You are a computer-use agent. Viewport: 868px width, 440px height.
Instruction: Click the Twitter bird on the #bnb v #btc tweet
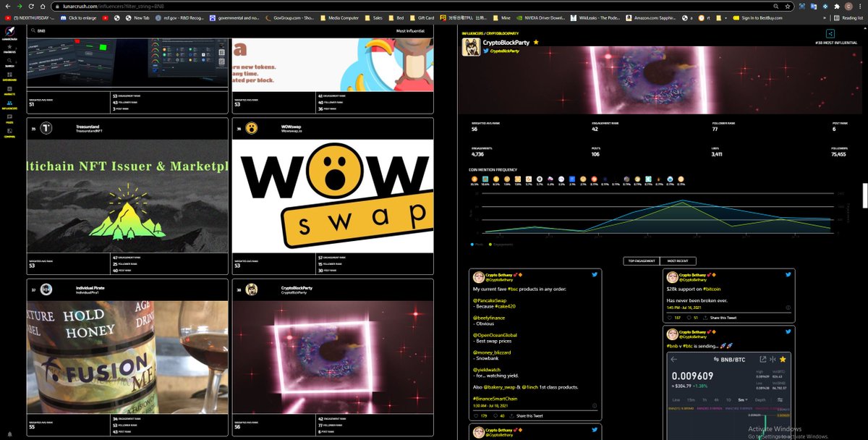click(x=788, y=332)
